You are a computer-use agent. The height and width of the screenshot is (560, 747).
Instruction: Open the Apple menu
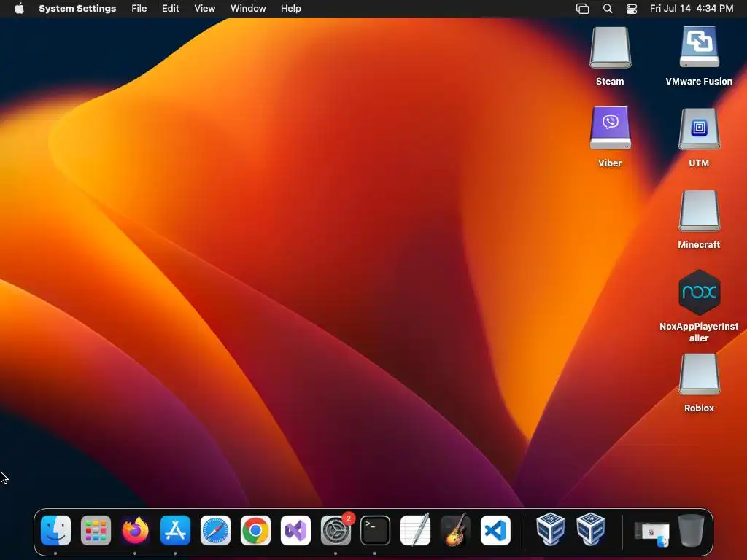pos(19,9)
